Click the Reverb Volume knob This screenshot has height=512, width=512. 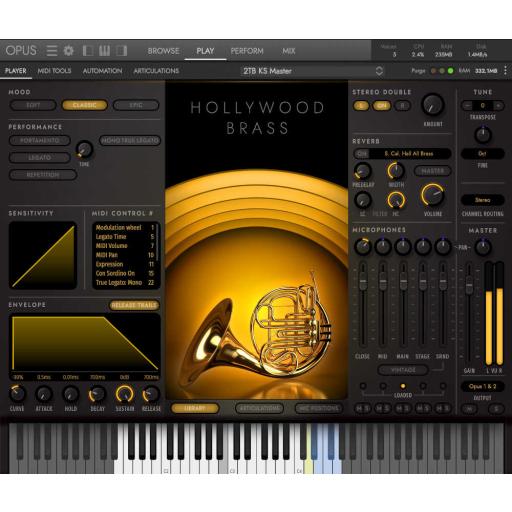pyautogui.click(x=433, y=195)
